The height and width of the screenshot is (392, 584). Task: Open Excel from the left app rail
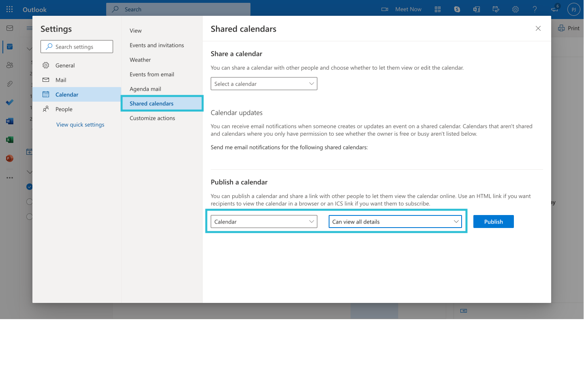(x=10, y=140)
